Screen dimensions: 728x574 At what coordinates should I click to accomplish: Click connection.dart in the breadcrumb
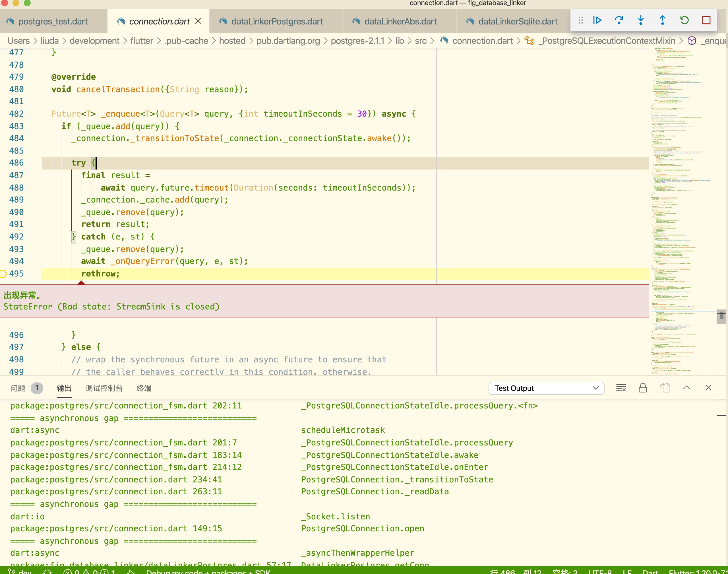point(482,41)
